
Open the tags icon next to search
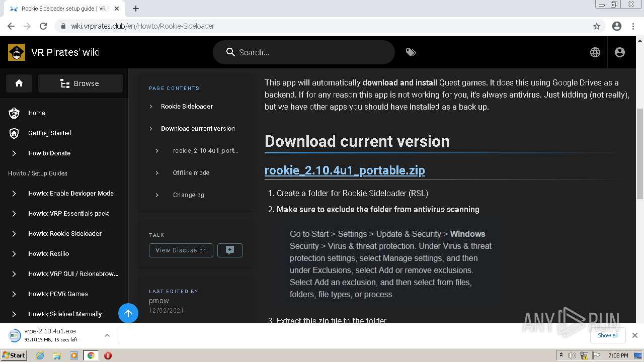(411, 52)
